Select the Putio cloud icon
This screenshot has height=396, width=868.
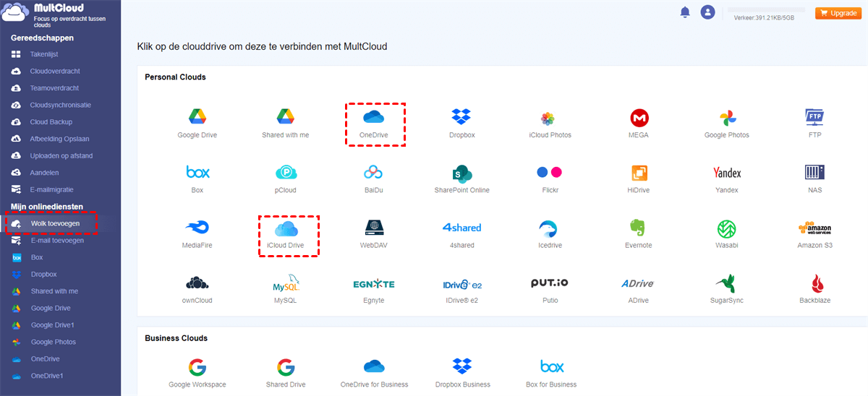pyautogui.click(x=550, y=283)
